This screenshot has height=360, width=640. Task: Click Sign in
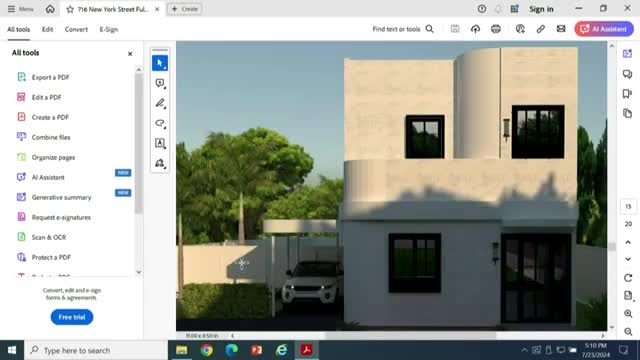tap(541, 9)
